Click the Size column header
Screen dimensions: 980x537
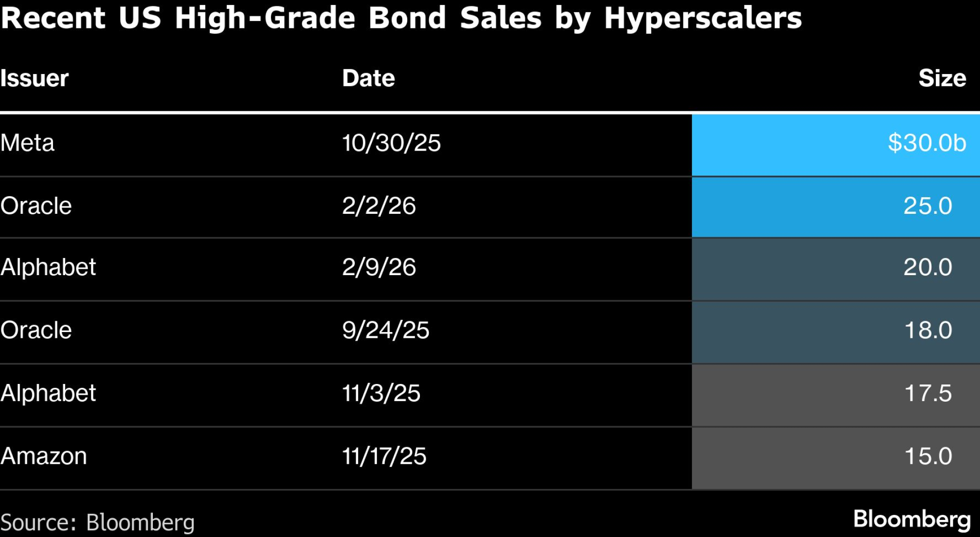pos(942,78)
